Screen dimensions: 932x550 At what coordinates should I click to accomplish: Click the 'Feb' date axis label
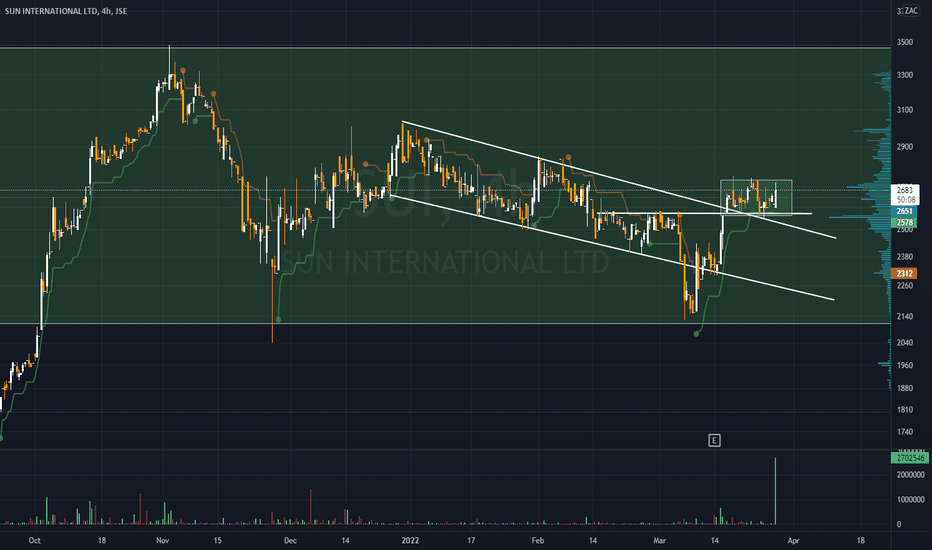537,540
